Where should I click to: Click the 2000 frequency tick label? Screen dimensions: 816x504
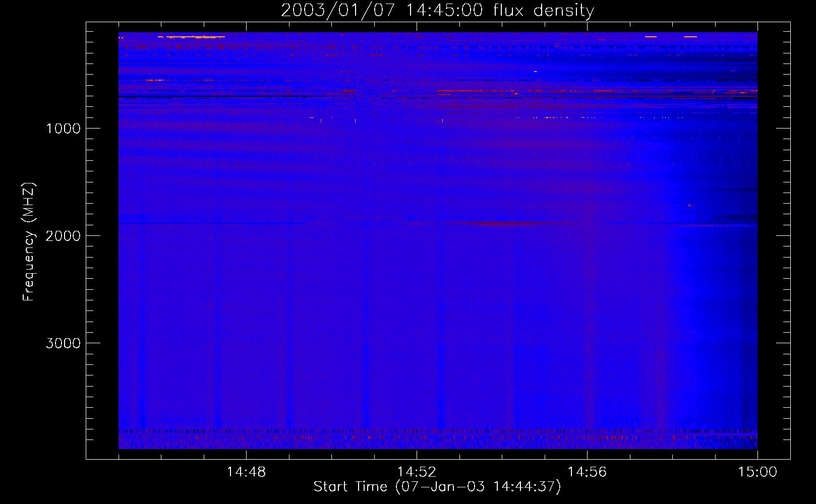[x=63, y=236]
